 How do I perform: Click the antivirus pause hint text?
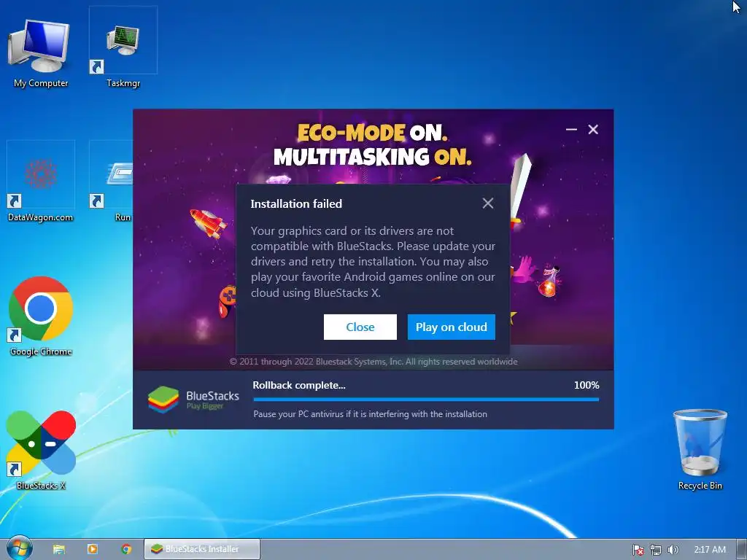coord(370,414)
